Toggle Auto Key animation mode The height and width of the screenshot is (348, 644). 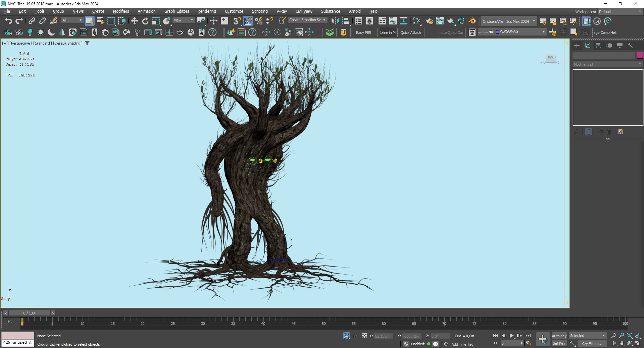tap(559, 336)
